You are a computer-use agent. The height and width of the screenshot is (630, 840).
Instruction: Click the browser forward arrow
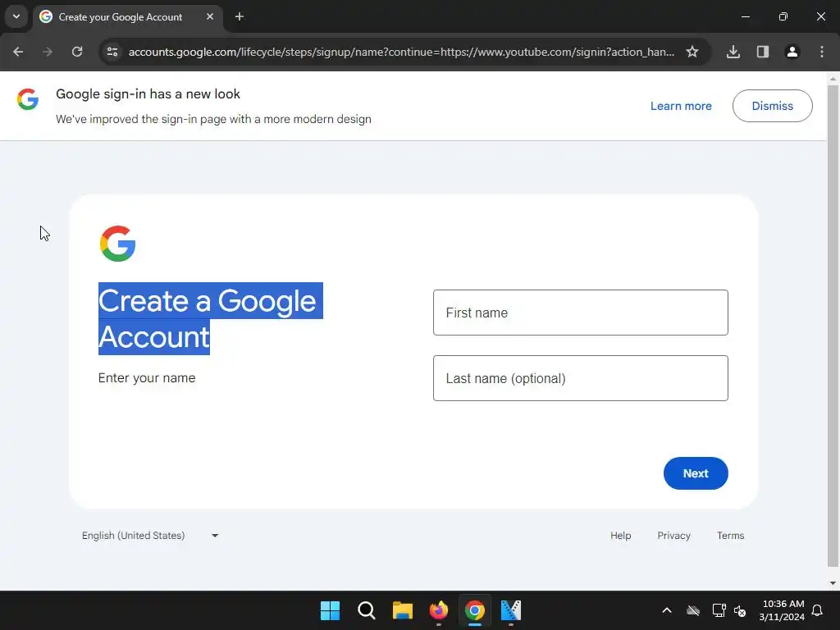[48, 52]
